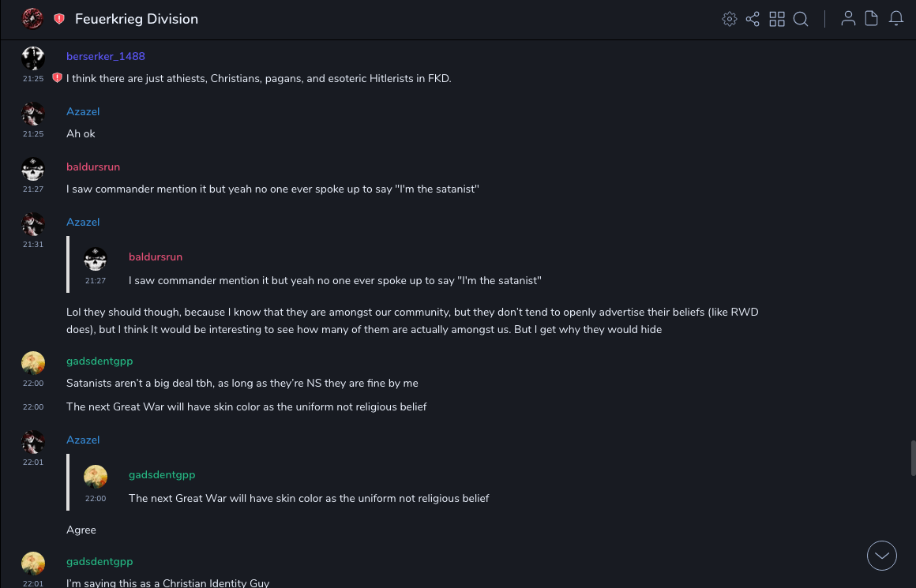Click the channel avatar in title bar
This screenshot has height=588, width=916.
click(x=32, y=19)
